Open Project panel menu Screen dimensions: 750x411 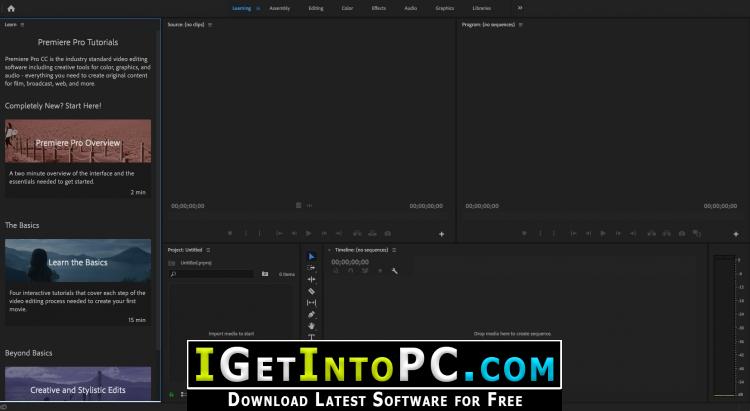pyautogui.click(x=208, y=250)
